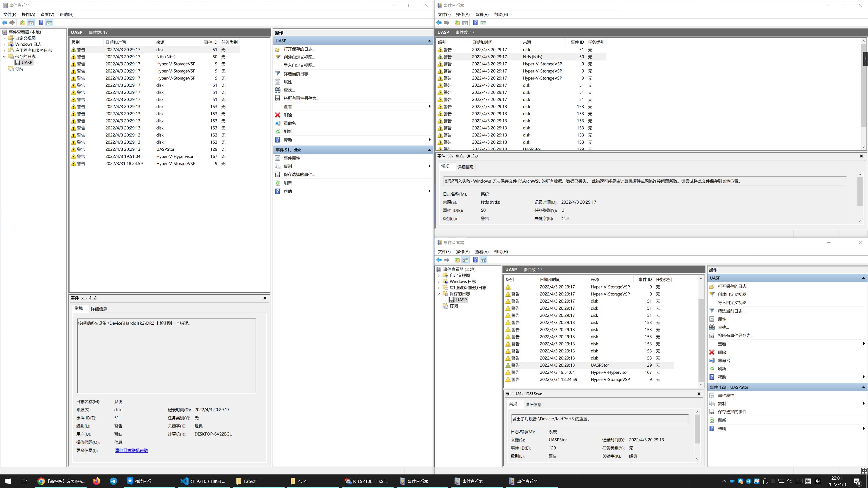
Task: Collapse UASP actions section in left window
Action: (x=429, y=41)
